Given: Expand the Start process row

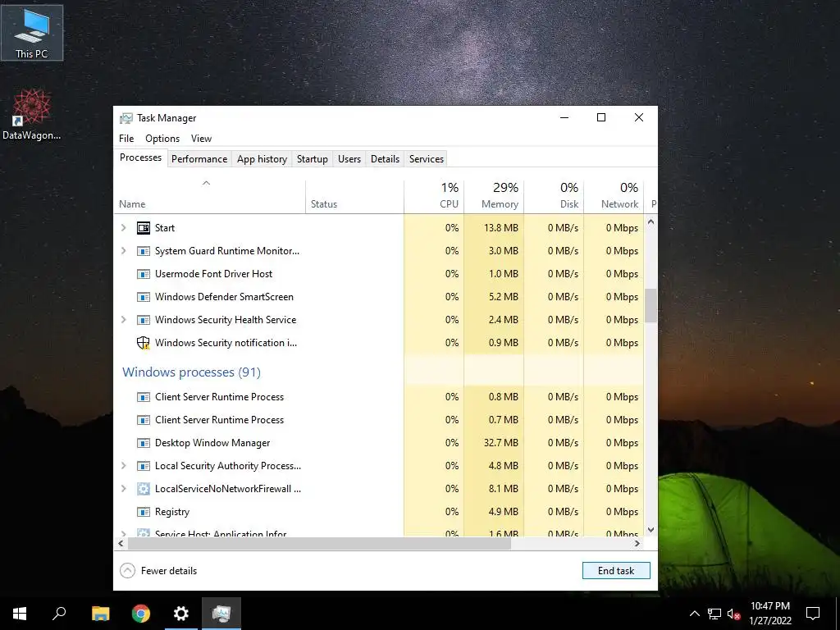Looking at the screenshot, I should [x=124, y=228].
